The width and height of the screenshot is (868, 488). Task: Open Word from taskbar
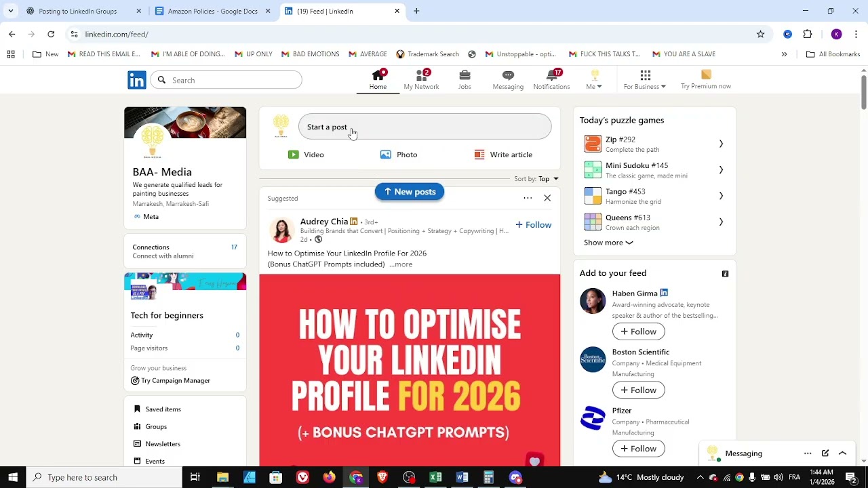click(x=462, y=477)
